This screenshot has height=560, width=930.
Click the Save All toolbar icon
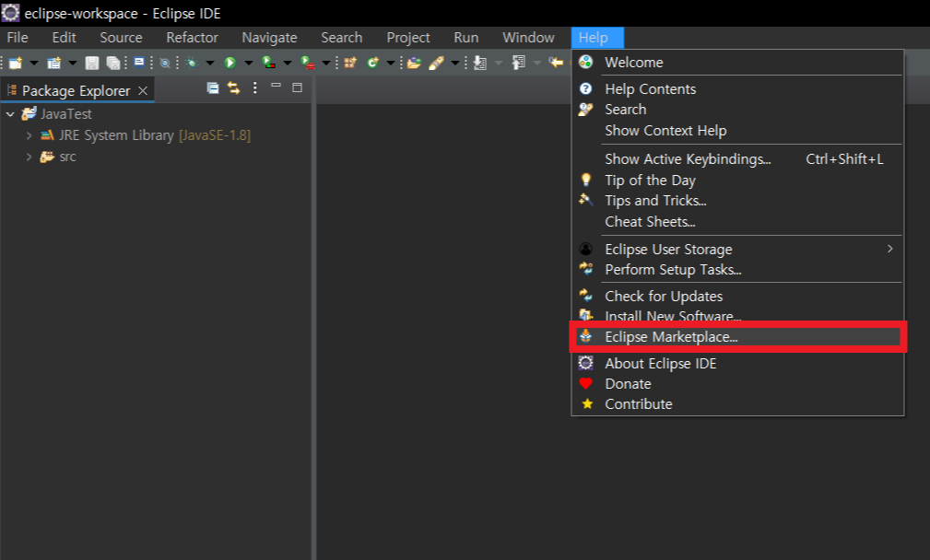tap(112, 63)
